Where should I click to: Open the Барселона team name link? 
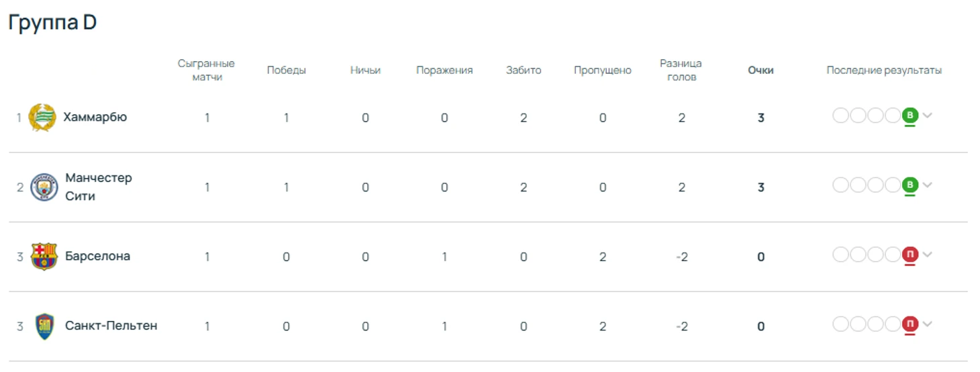pyautogui.click(x=97, y=256)
